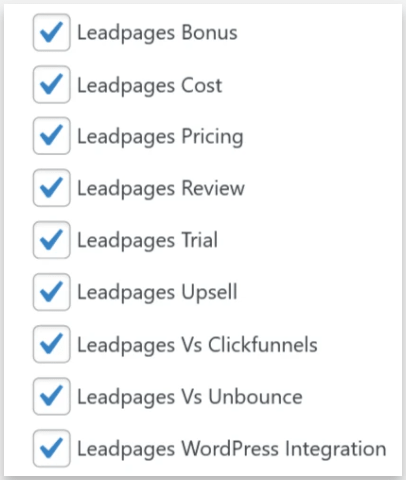Click the Leadpages Bonus label text
This screenshot has width=406, height=480.
(x=157, y=34)
